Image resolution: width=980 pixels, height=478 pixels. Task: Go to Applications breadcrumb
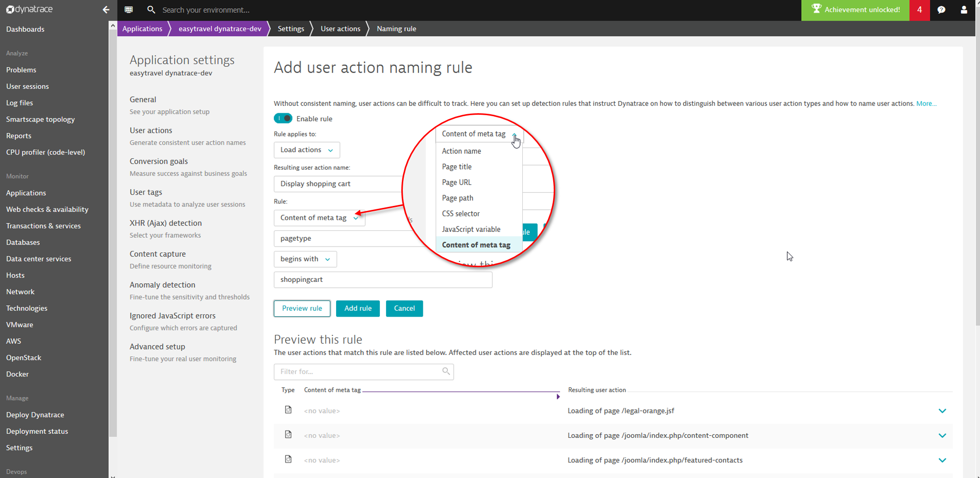pyautogui.click(x=142, y=28)
